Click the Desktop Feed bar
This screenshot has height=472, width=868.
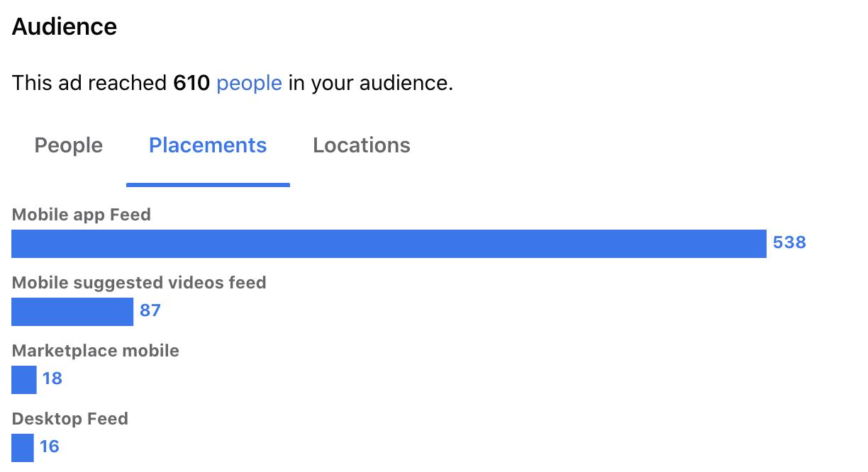tap(23, 447)
